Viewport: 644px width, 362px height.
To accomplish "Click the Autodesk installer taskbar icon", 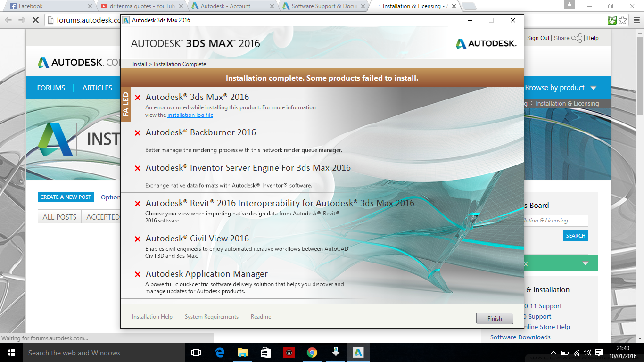I will click(358, 353).
